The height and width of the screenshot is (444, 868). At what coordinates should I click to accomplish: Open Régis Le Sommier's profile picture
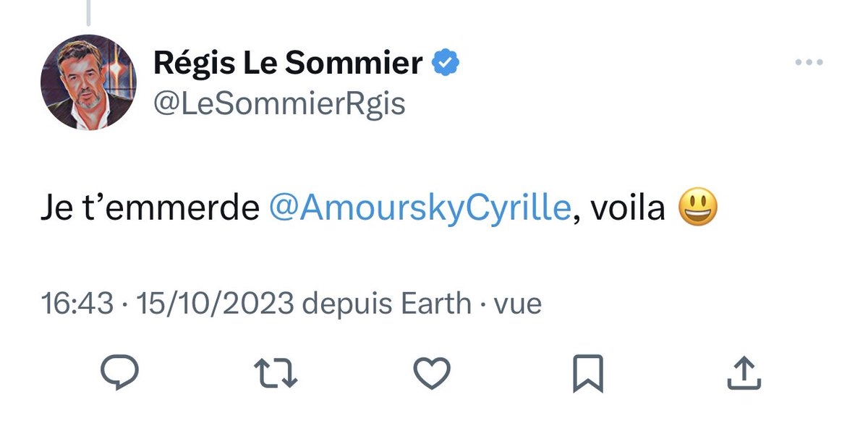[88, 82]
